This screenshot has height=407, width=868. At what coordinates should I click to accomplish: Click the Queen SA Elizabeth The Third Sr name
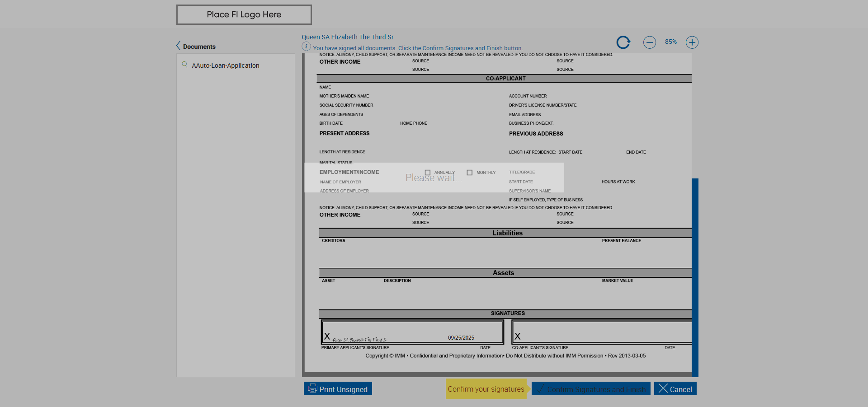click(348, 37)
